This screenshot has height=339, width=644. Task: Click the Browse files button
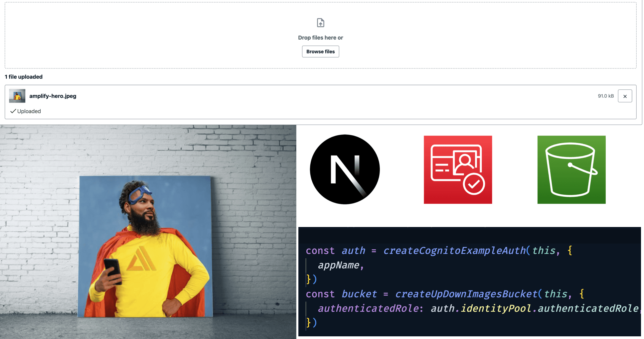[320, 52]
